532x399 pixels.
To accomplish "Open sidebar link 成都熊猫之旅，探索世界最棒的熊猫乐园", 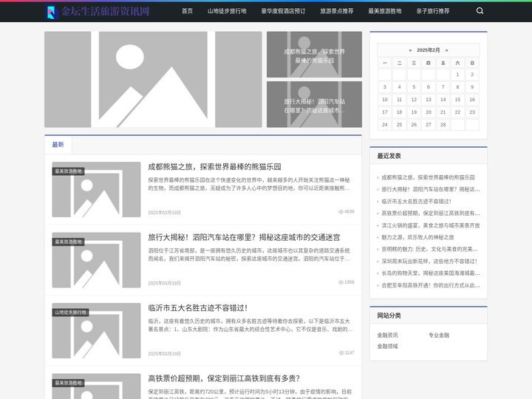I will 428,177.
